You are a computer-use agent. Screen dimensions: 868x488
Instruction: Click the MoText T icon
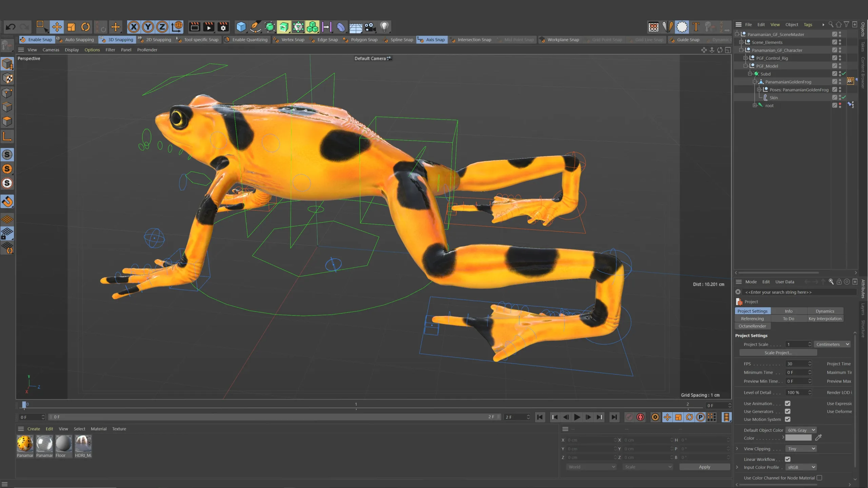tap(696, 27)
